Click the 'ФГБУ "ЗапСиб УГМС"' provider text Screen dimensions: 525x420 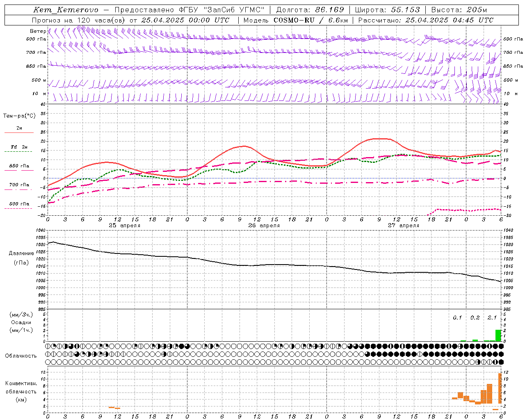click(x=222, y=10)
